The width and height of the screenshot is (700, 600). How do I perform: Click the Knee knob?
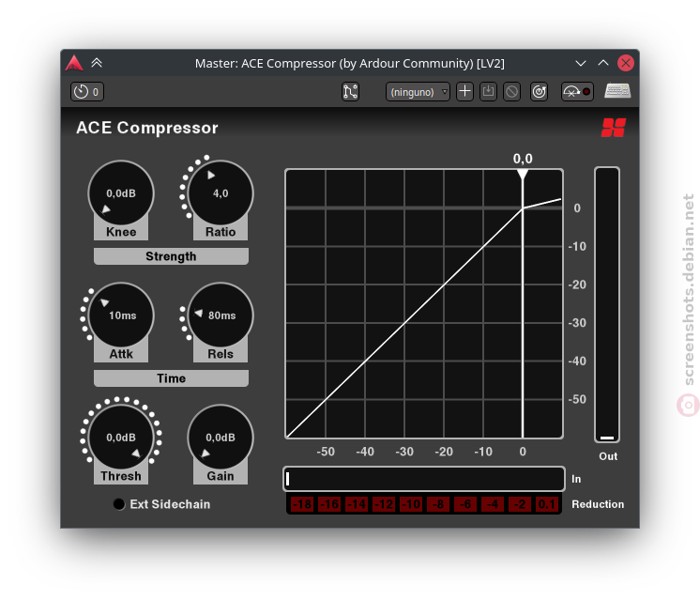click(121, 193)
